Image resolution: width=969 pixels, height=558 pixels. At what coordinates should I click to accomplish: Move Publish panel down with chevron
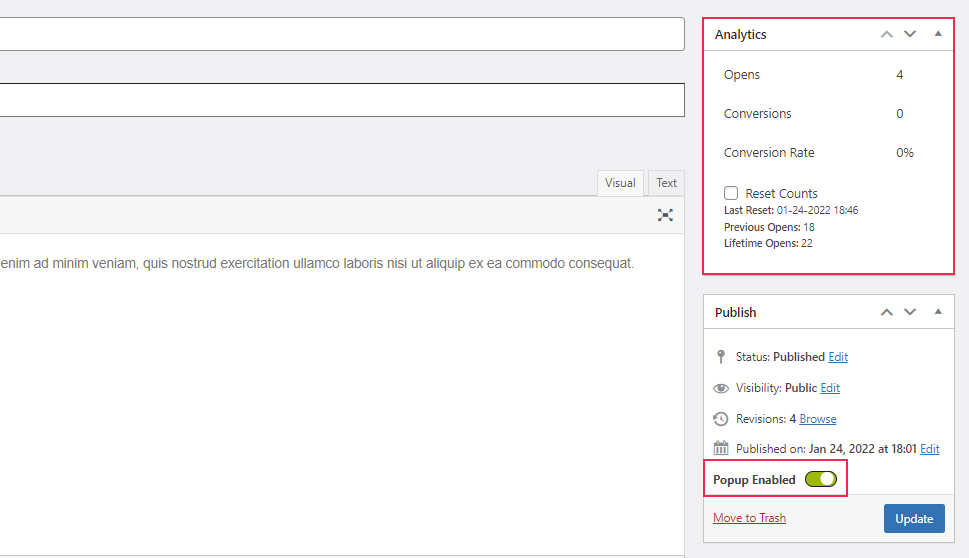coord(910,311)
